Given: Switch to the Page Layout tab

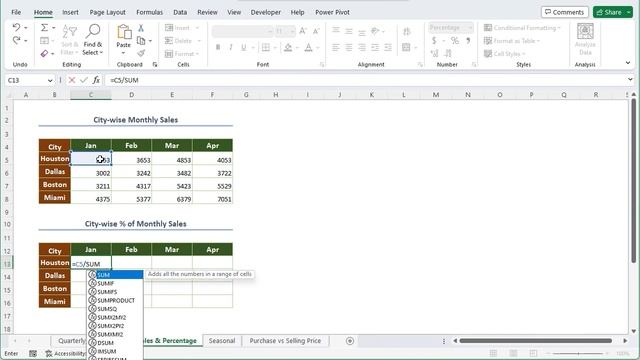Looking at the screenshot, I should coord(107,12).
